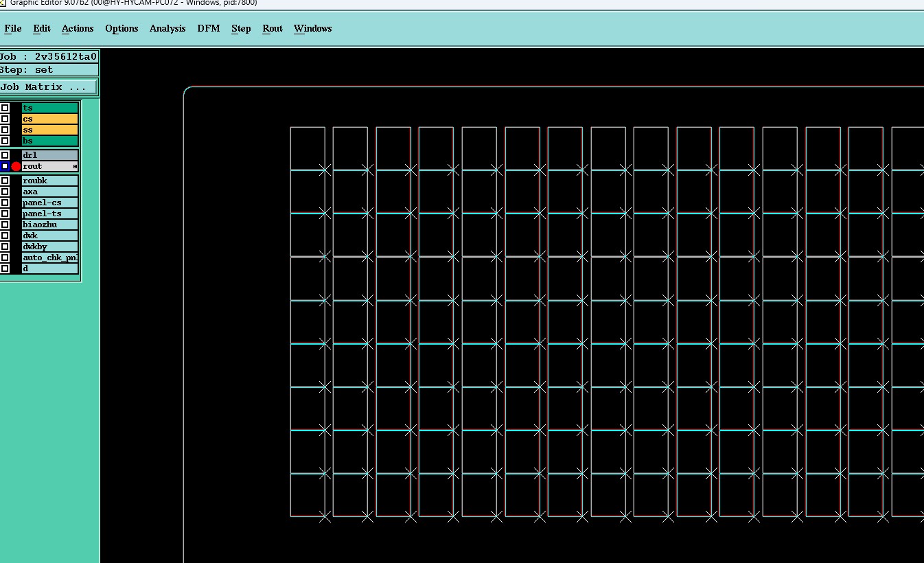
Task: Open the Analysis menu
Action: (x=168, y=28)
